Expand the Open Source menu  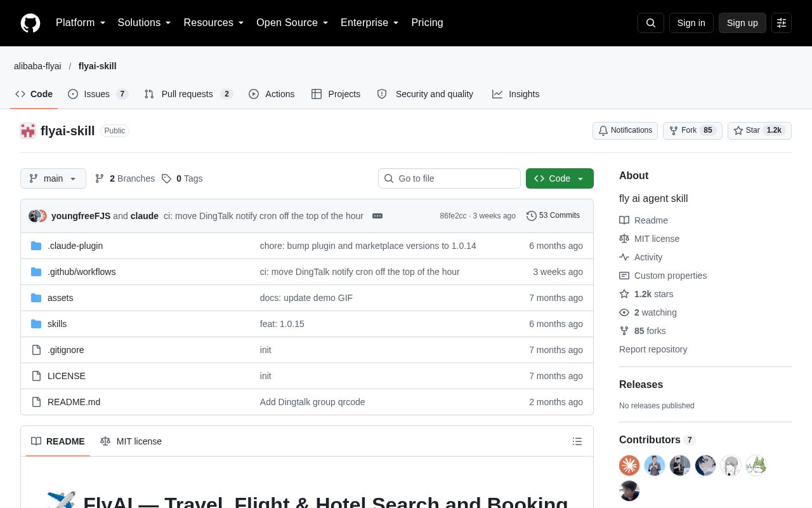pyautogui.click(x=292, y=23)
